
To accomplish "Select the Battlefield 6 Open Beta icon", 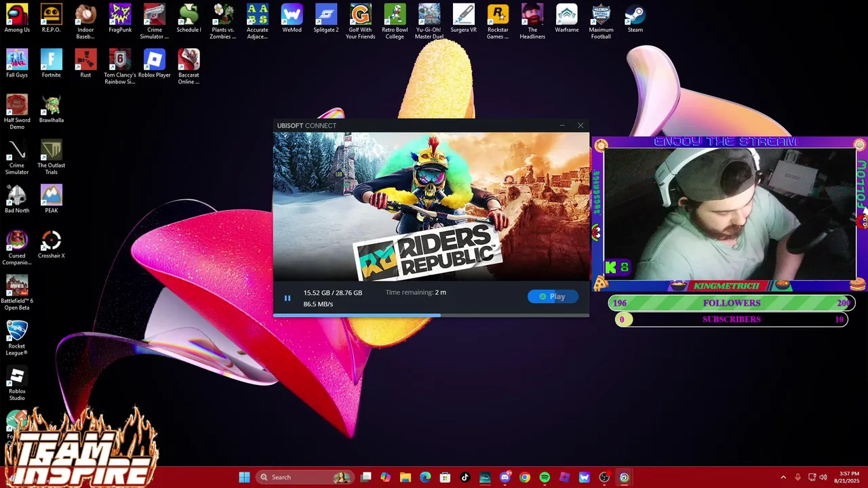I will point(17,293).
